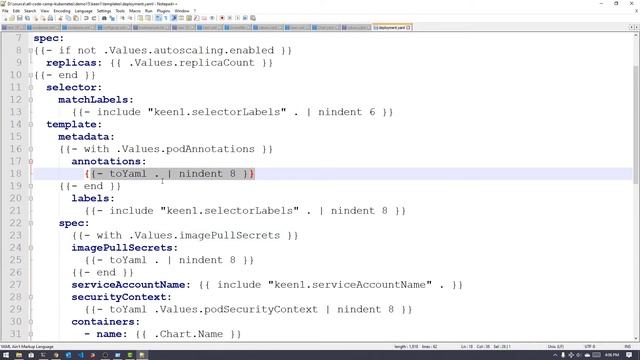Collapse the with podAnnotations fold line 16

(x=31, y=149)
